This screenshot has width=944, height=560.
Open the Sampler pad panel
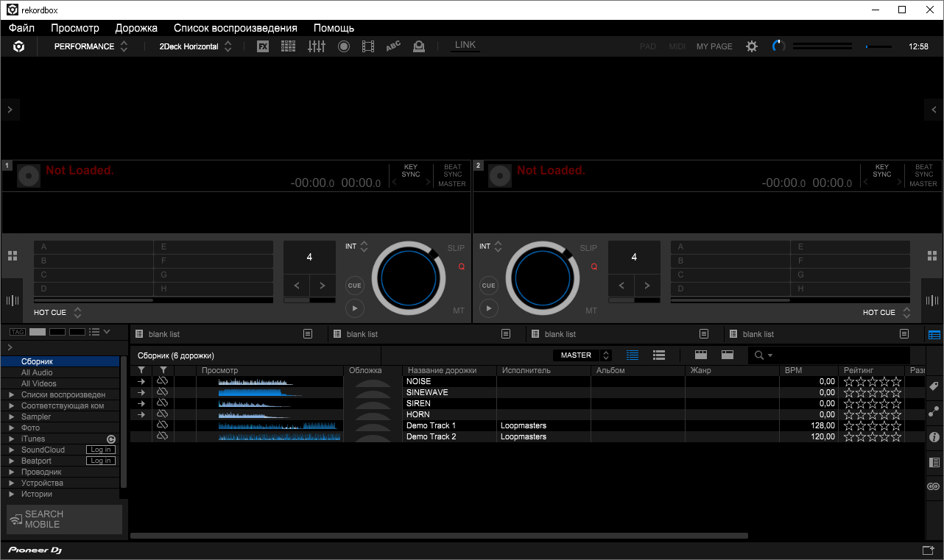pyautogui.click(x=288, y=46)
